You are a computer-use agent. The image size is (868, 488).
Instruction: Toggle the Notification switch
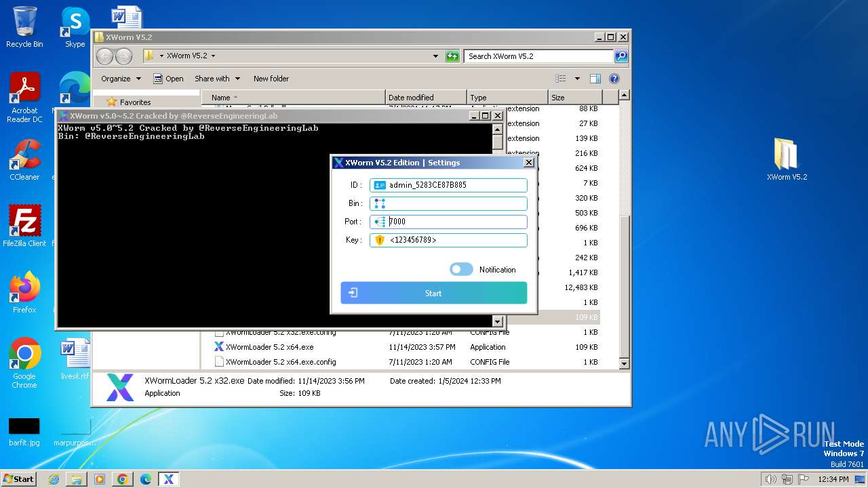(x=461, y=270)
